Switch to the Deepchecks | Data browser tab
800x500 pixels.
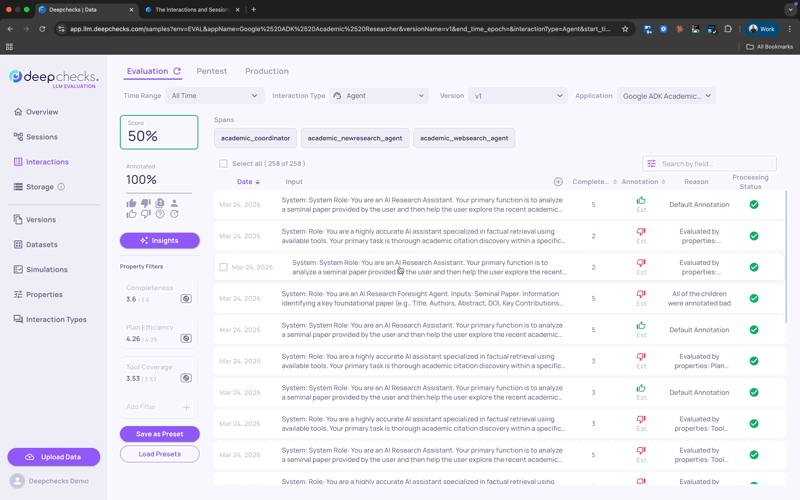pos(86,10)
